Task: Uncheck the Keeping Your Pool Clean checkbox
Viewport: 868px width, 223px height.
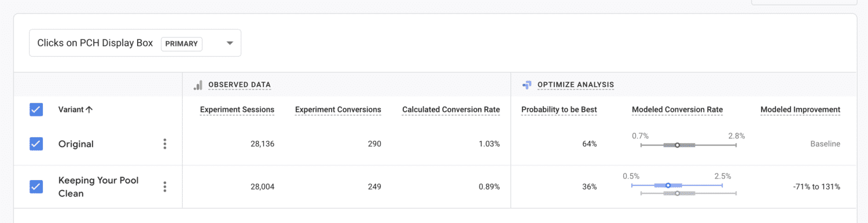Action: click(x=36, y=187)
